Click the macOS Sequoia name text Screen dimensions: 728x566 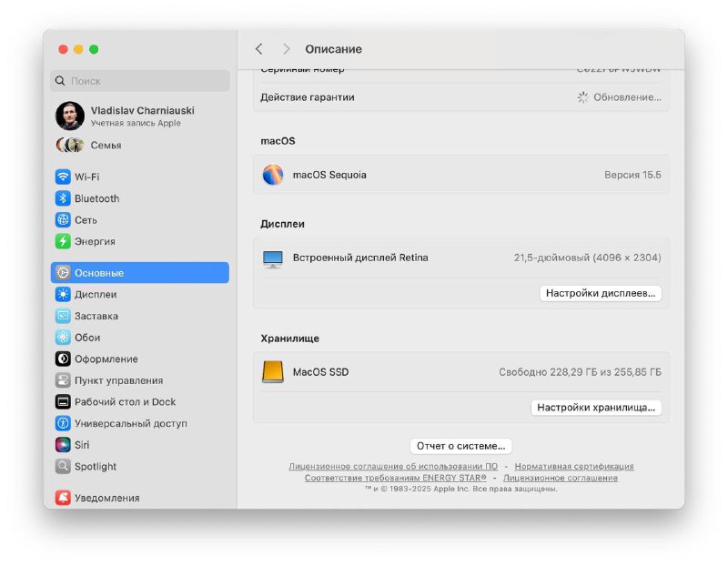tap(329, 175)
